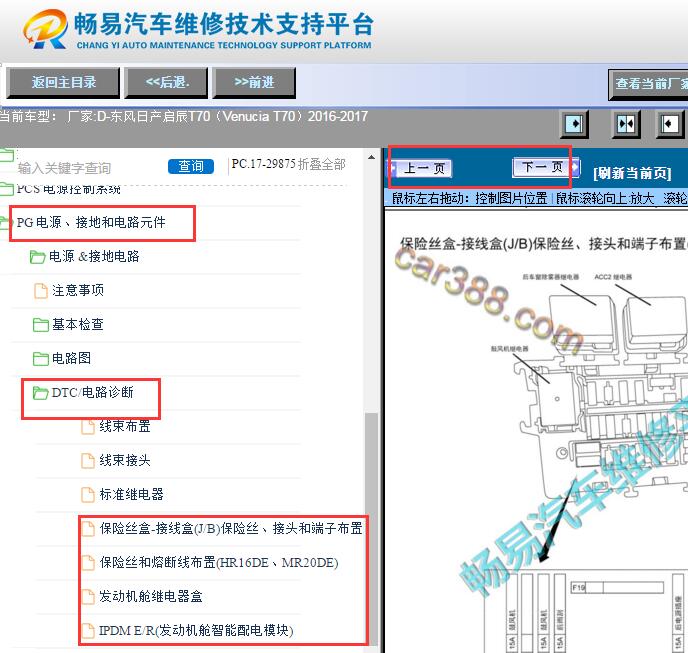The image size is (688, 653).
Task: Expand the 电源 &接地电路 folder
Action: (94, 256)
